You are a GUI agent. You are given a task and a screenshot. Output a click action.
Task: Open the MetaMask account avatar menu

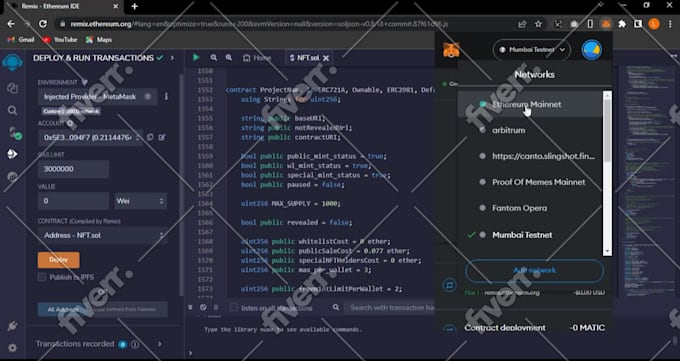pyautogui.click(x=592, y=49)
